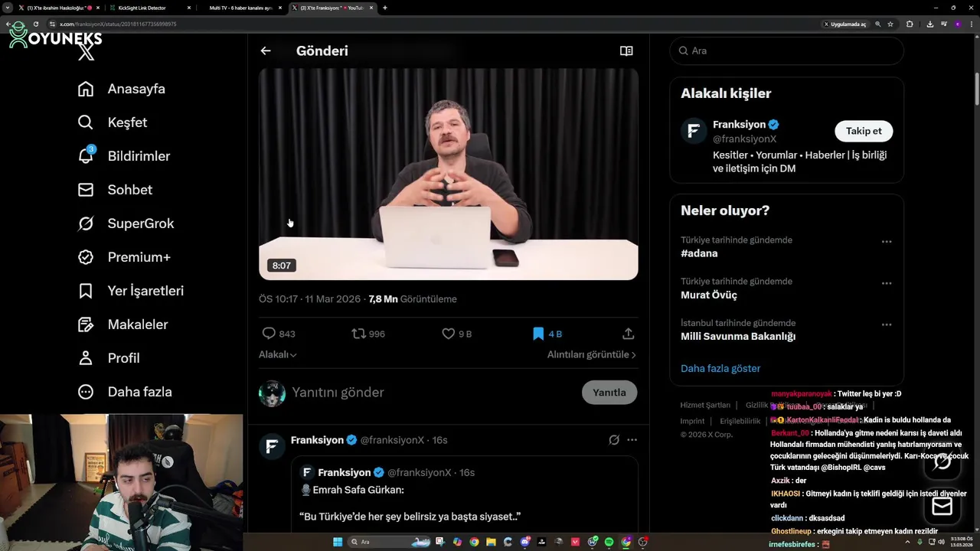Image resolution: width=980 pixels, height=551 pixels.
Task: Bookmark this page with the star icon
Action: coord(890,24)
